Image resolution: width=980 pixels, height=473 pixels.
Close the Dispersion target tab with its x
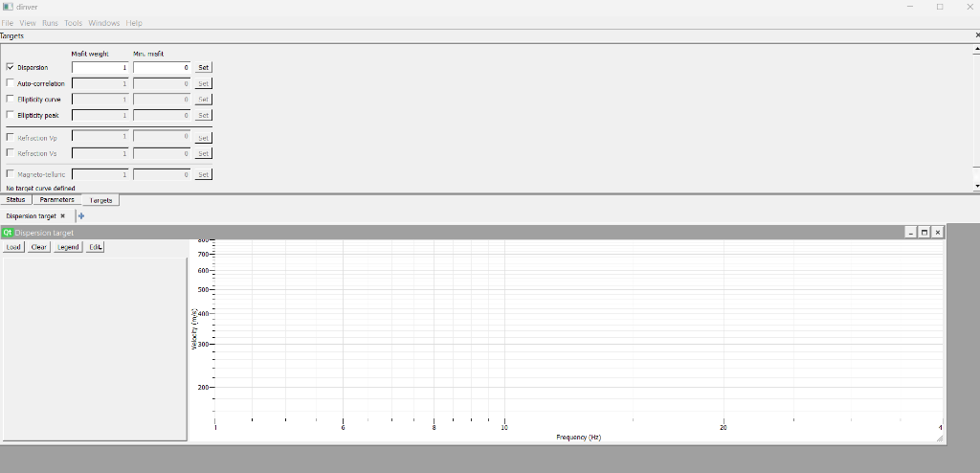(62, 216)
